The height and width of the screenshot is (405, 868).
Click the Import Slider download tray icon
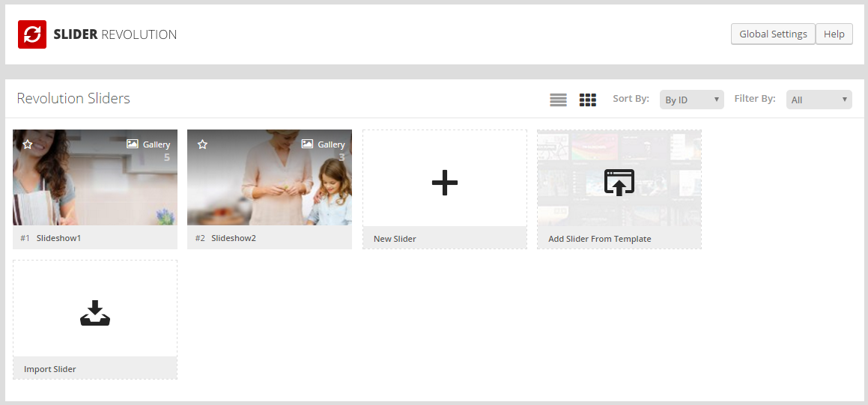(95, 313)
